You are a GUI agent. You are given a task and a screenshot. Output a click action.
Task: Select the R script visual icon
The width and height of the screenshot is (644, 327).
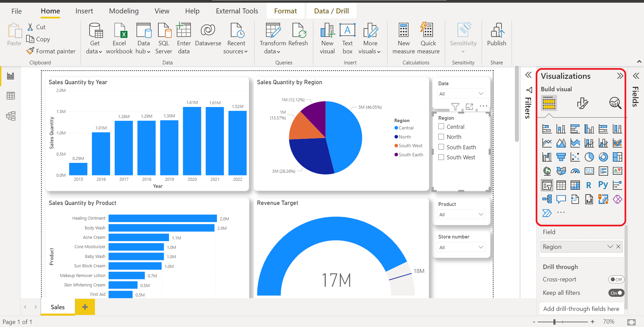pos(589,185)
